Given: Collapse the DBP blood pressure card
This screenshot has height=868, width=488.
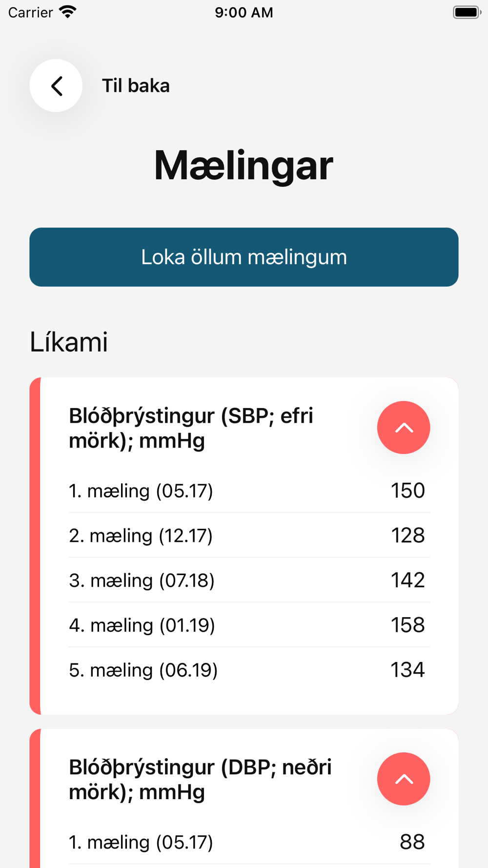Looking at the screenshot, I should tap(403, 779).
